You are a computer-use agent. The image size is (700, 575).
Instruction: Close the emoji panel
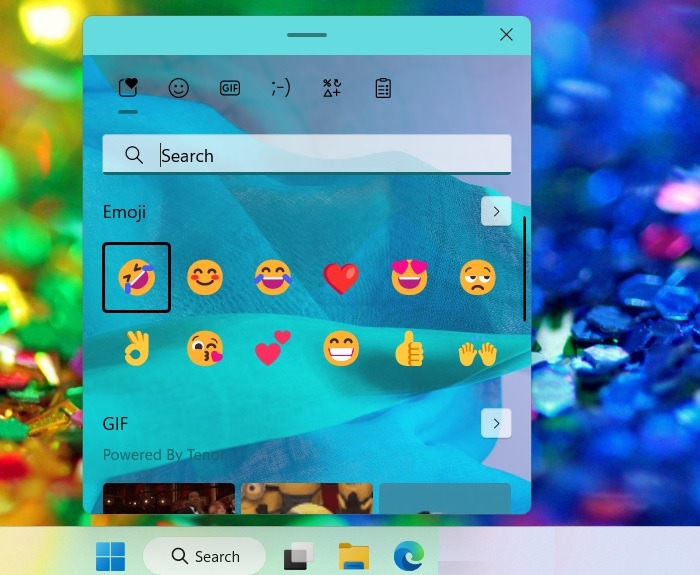[506, 34]
